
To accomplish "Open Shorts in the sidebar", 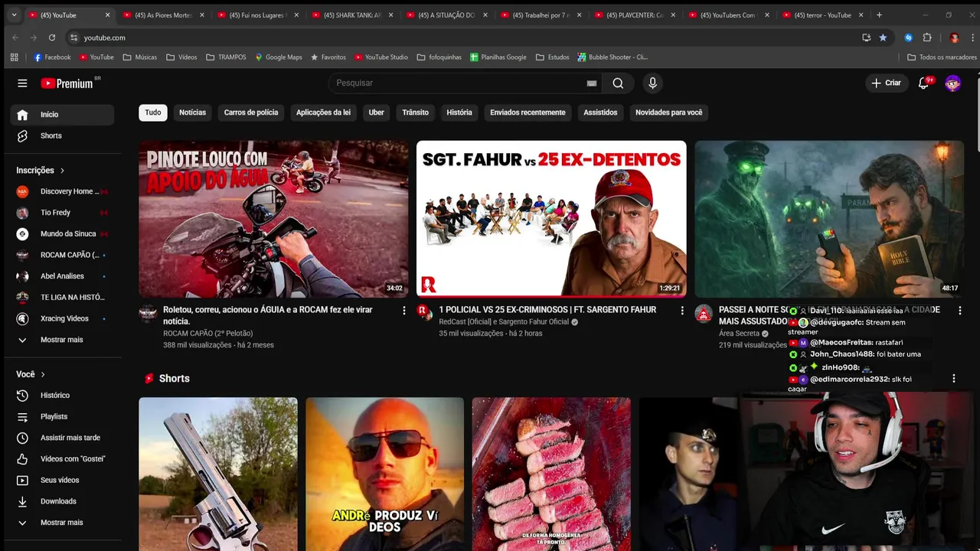I will (63, 135).
